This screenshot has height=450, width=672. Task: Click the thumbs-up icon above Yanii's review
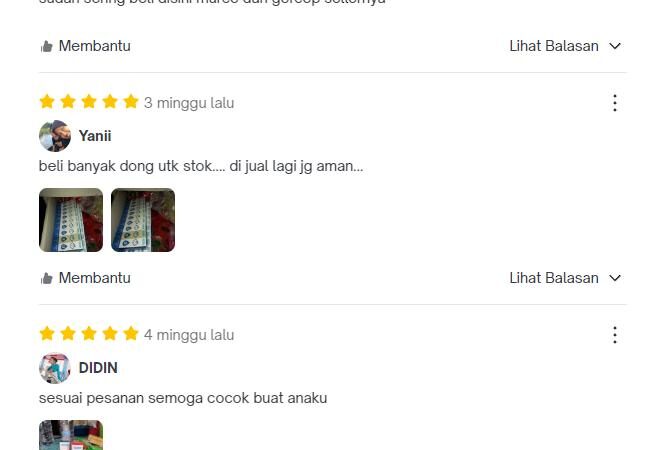[x=46, y=46]
